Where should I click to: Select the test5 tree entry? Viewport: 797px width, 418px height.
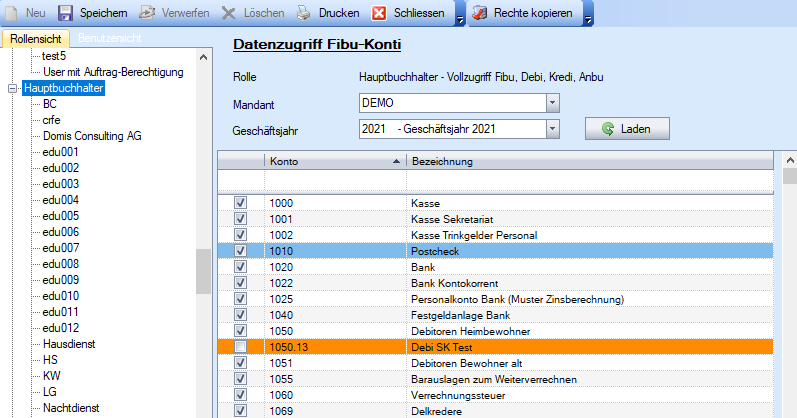54,56
